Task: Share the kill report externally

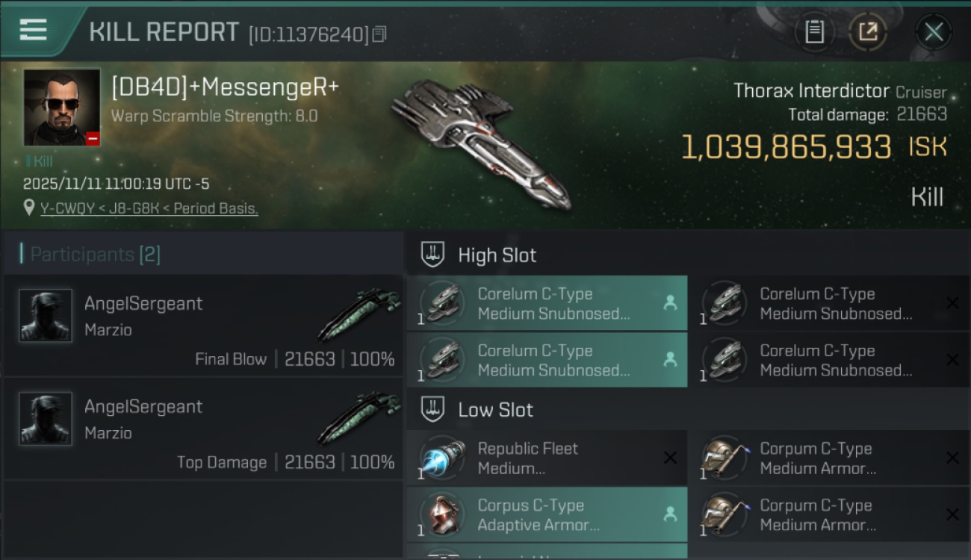Action: click(867, 31)
